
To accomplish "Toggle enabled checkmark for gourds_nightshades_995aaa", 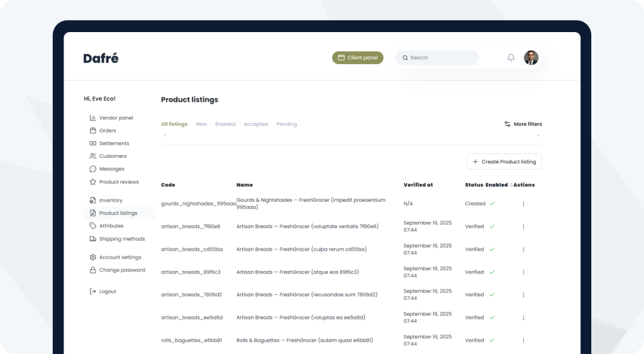I will [x=492, y=204].
